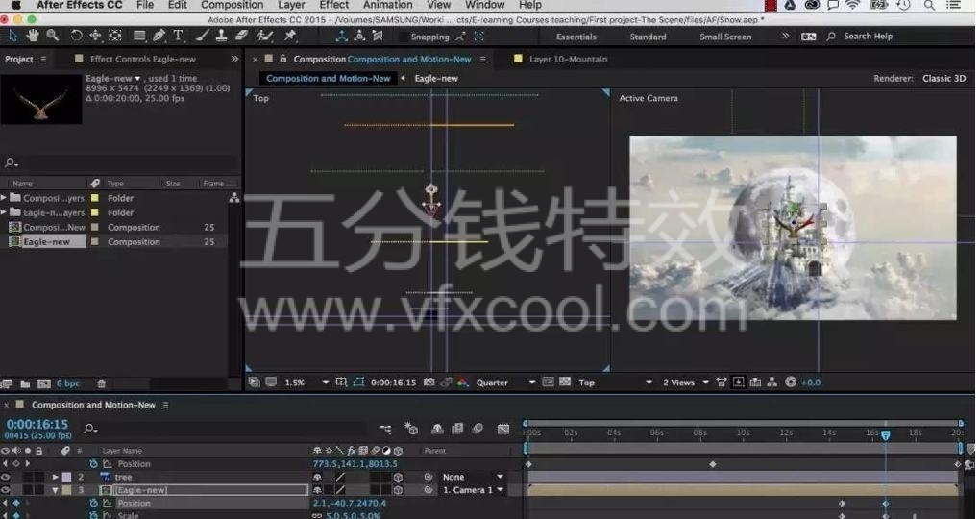This screenshot has height=519, width=980.
Task: Toggle the Scale stopwatch on Eagle-new
Action: point(94,515)
